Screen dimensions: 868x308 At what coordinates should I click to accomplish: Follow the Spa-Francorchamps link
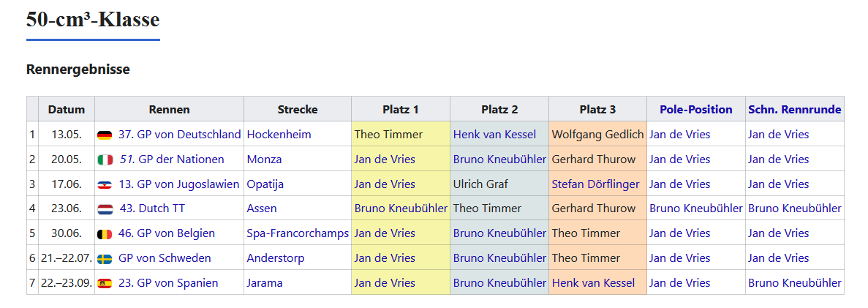click(298, 233)
